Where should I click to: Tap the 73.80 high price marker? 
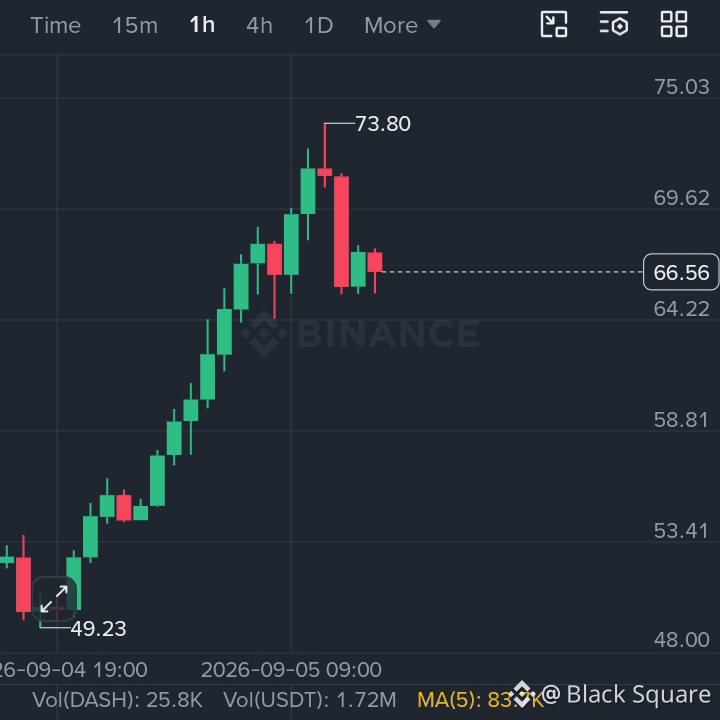(383, 124)
